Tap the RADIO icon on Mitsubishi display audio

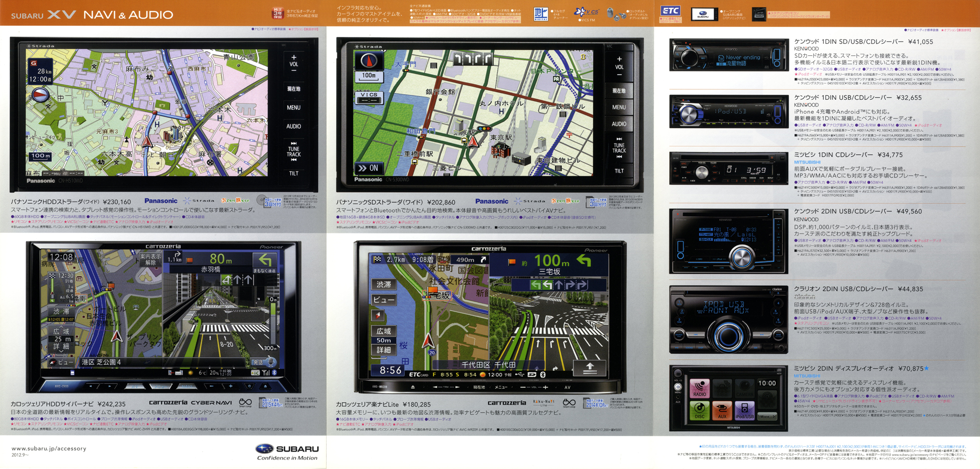point(699,388)
